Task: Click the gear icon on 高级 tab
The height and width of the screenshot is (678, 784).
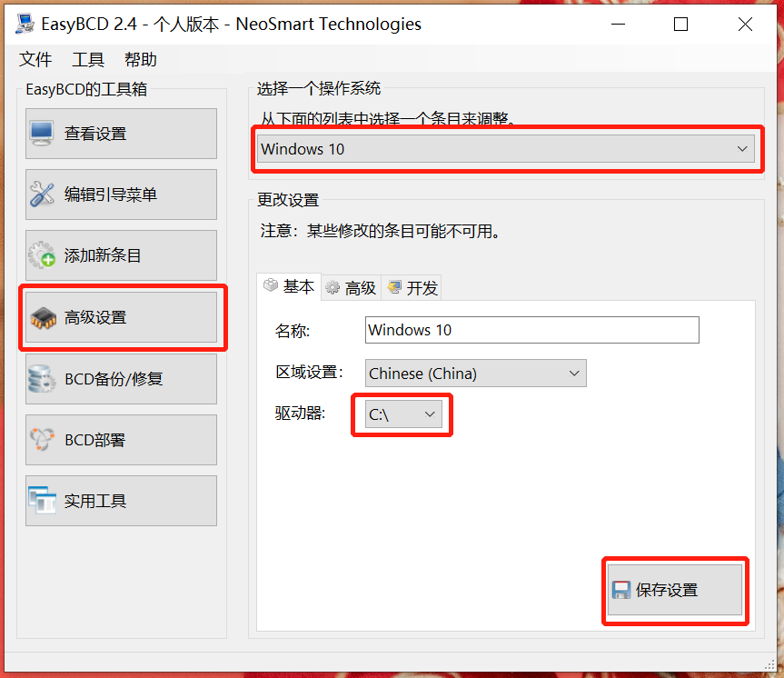Action: [332, 288]
